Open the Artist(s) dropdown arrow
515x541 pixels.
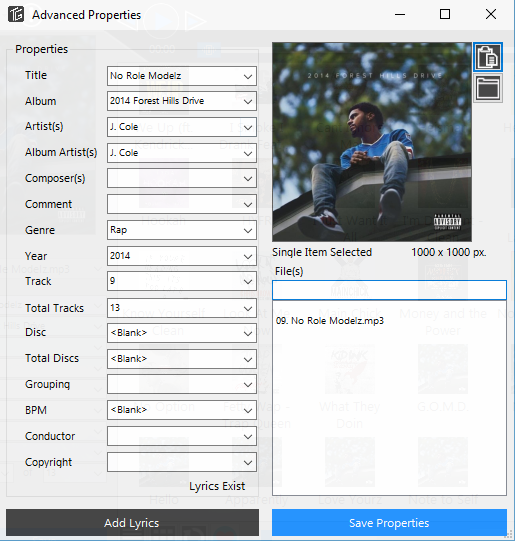click(x=248, y=127)
